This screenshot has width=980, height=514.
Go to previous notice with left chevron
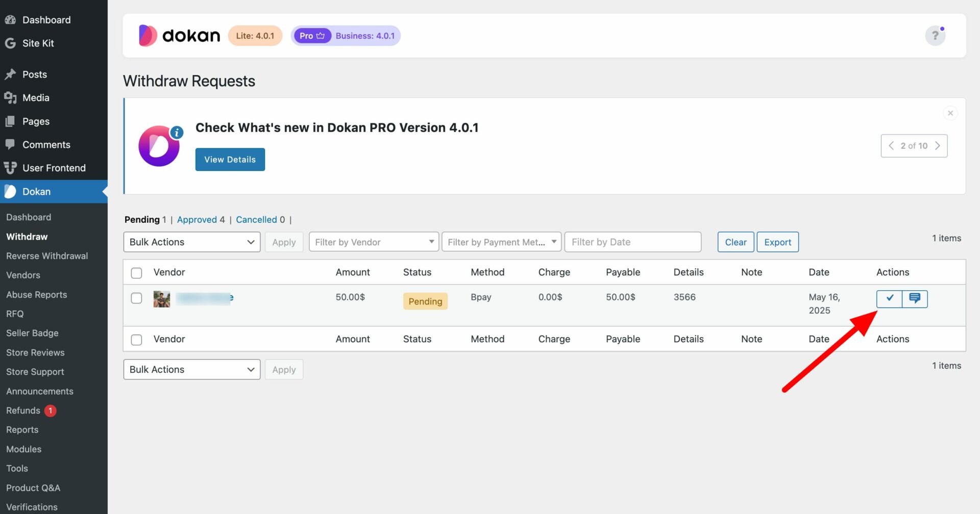coord(891,146)
